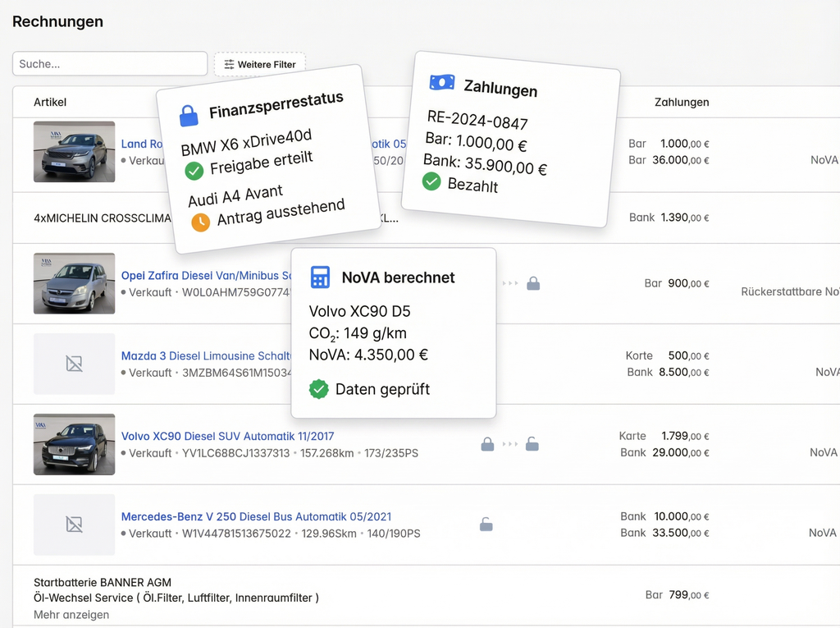Click the Artikel column header

[50, 103]
